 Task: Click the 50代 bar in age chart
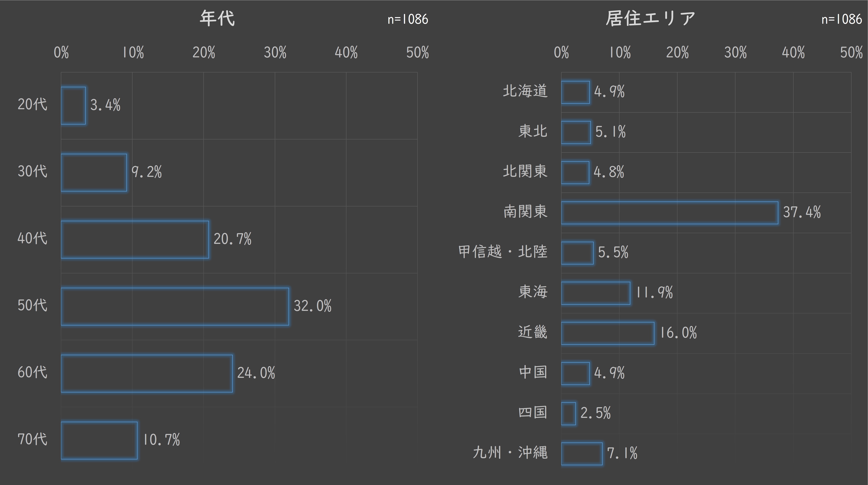point(175,307)
